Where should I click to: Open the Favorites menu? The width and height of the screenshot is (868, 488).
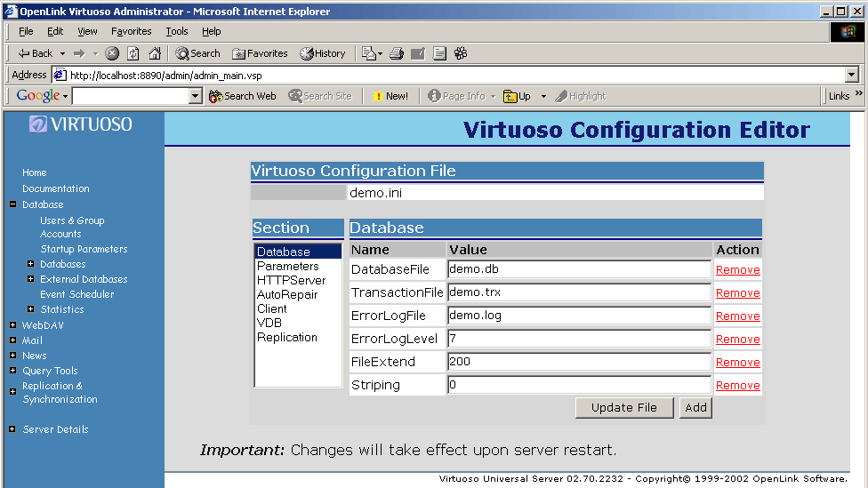click(x=132, y=31)
